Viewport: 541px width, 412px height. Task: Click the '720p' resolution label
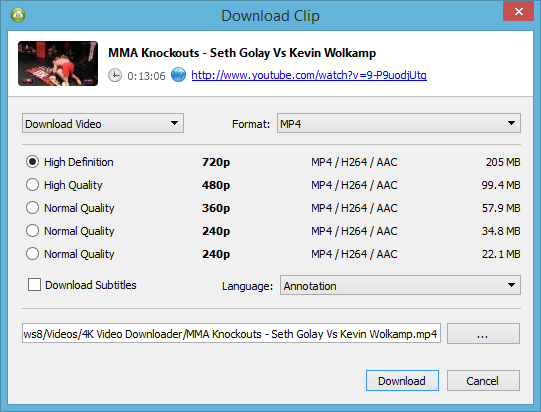[x=216, y=162]
